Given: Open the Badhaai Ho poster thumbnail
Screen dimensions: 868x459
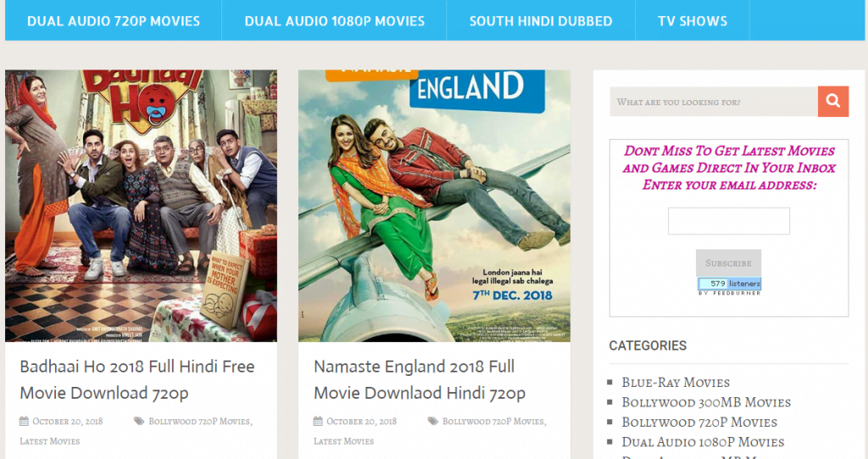Looking at the screenshot, I should 142,205.
